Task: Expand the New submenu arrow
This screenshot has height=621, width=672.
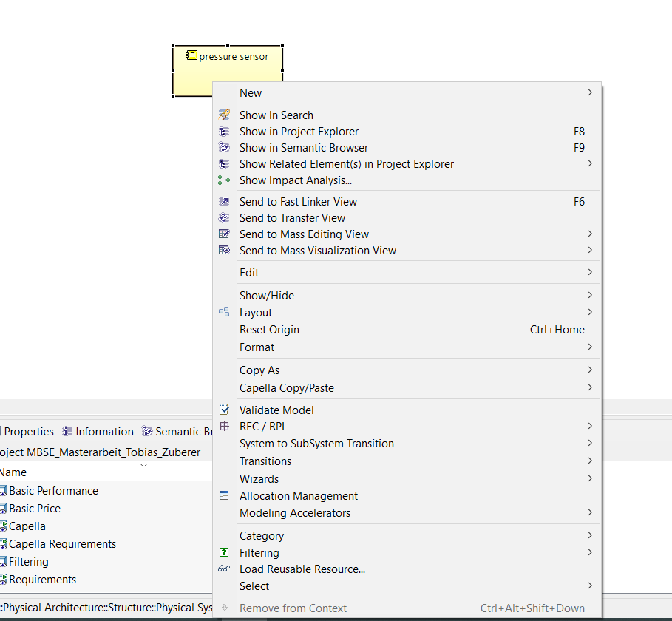Action: click(x=590, y=92)
